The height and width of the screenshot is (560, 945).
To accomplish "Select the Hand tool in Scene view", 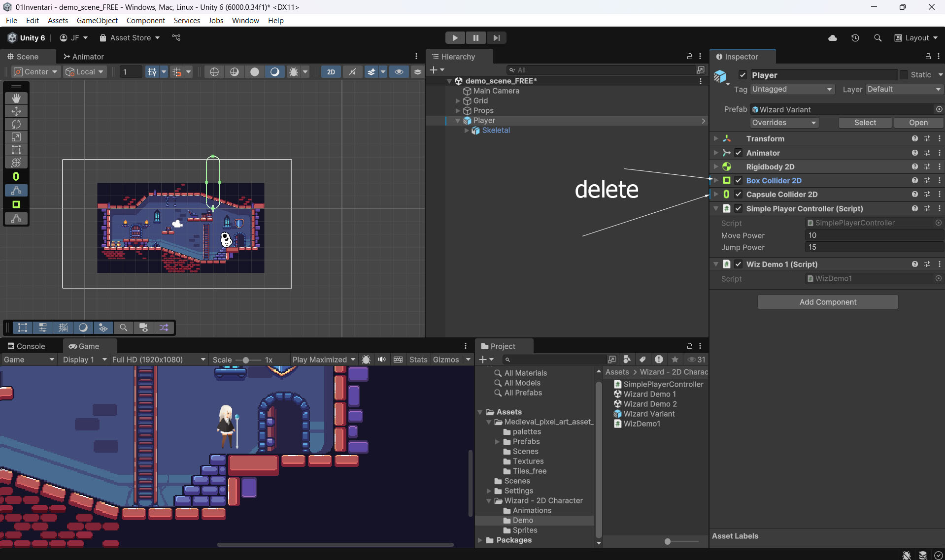I will point(16,98).
